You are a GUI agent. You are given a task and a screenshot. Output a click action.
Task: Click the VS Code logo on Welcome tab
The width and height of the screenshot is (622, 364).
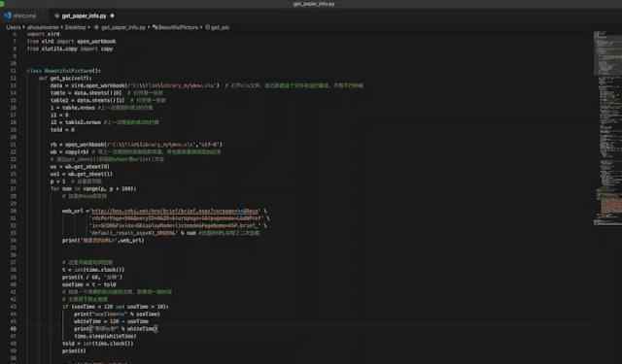pyautogui.click(x=8, y=16)
